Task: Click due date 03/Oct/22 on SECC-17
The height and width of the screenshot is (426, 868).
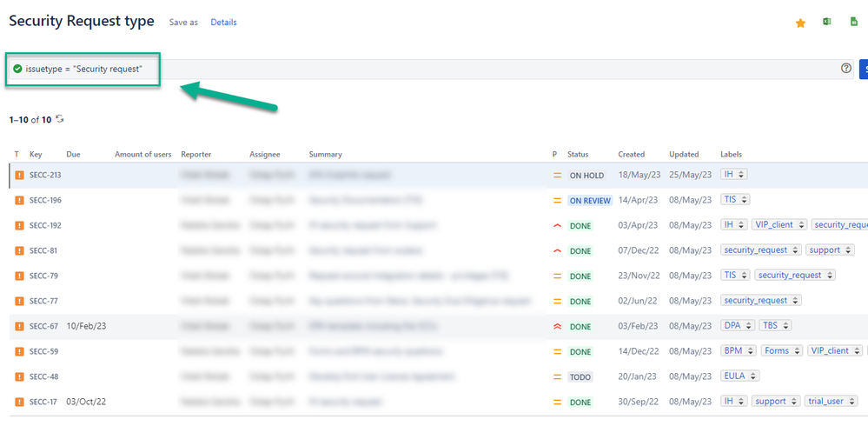Action: [86, 402]
